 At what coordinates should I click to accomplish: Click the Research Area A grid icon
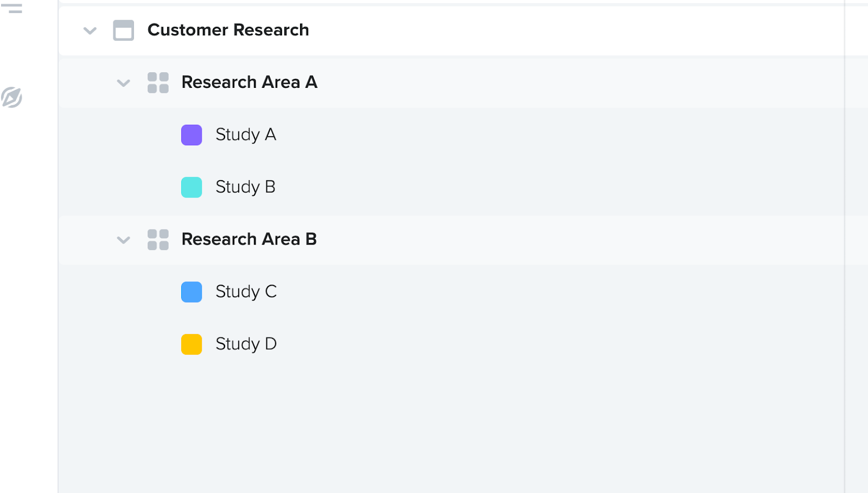(158, 83)
